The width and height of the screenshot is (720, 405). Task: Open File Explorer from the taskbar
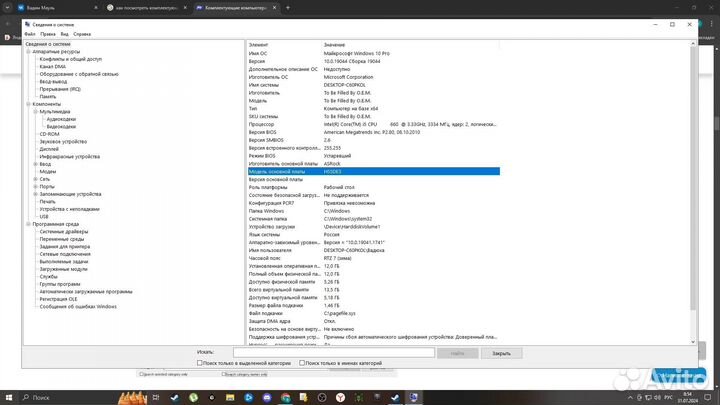pyautogui.click(x=230, y=397)
